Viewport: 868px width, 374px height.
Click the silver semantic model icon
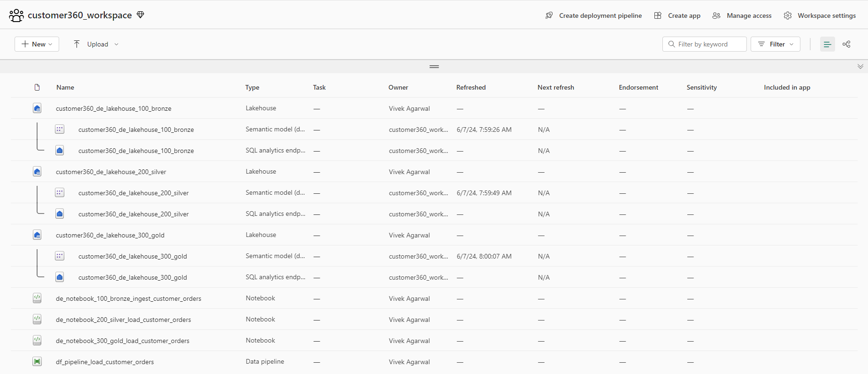[x=60, y=193]
